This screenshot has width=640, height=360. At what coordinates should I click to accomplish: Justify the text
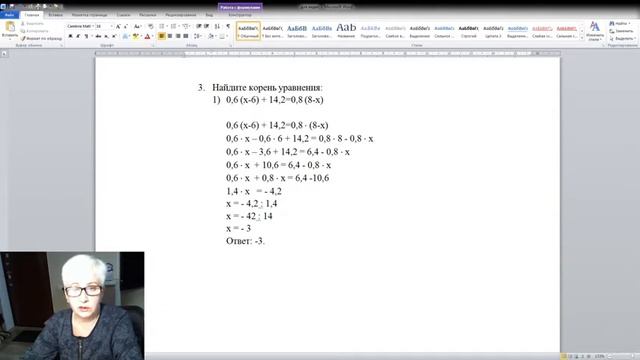click(x=186, y=36)
